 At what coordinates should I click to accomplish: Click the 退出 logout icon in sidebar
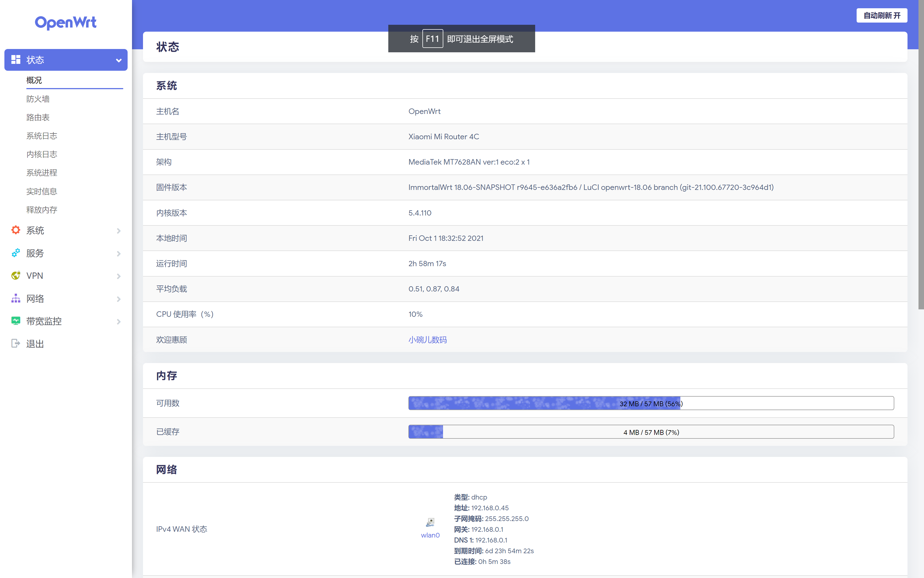tap(16, 344)
